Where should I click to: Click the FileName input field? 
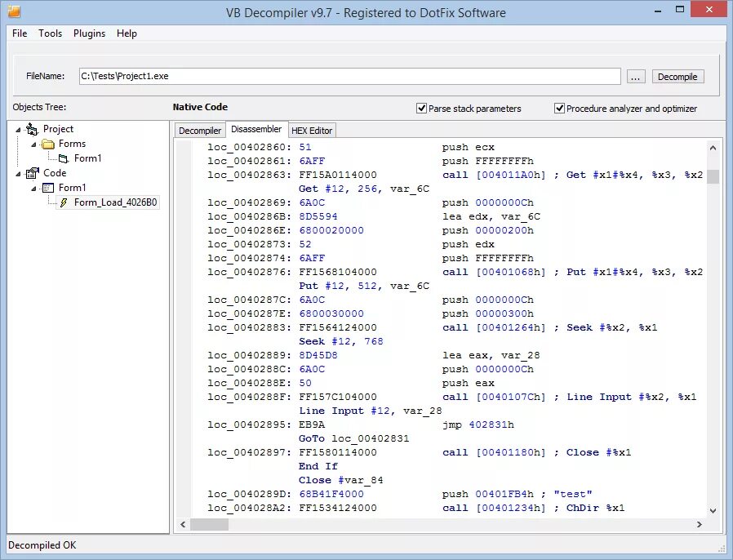[349, 76]
